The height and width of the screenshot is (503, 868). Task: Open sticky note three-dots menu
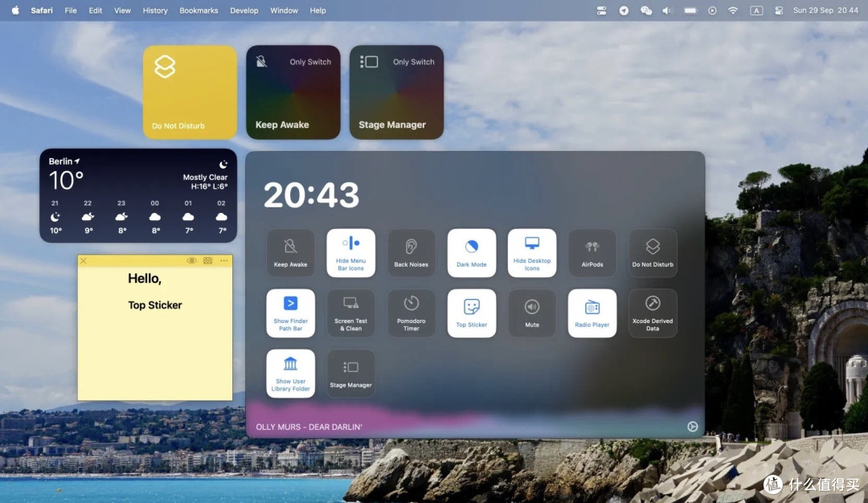click(x=223, y=260)
